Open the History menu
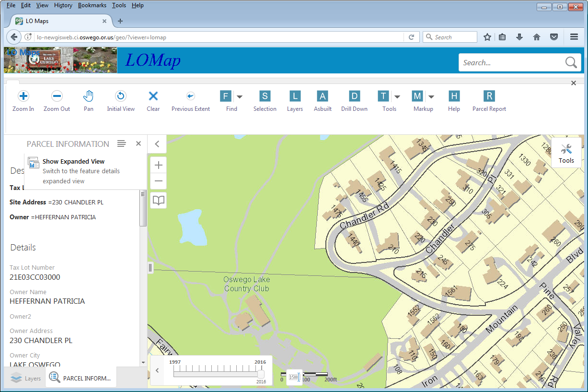588x392 pixels. click(63, 5)
